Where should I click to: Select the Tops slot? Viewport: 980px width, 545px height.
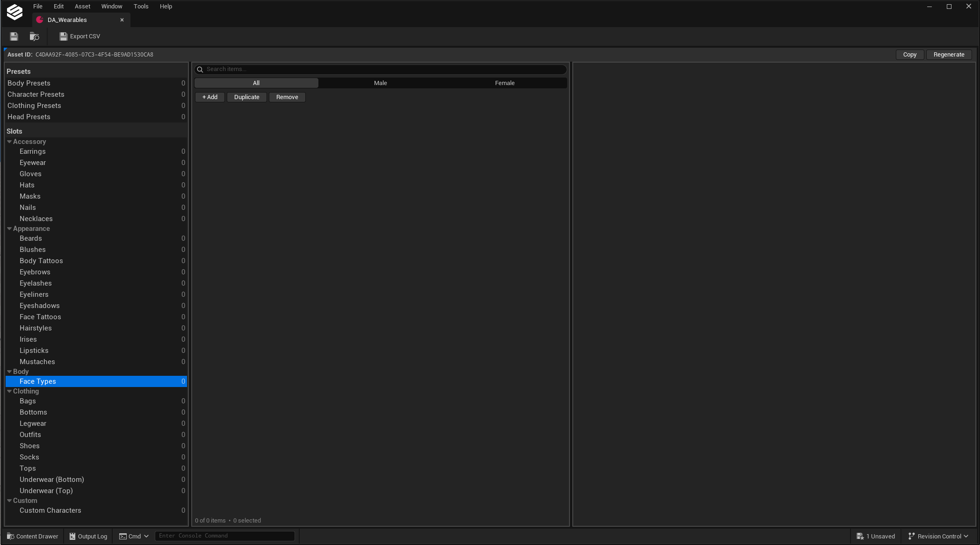coord(96,468)
